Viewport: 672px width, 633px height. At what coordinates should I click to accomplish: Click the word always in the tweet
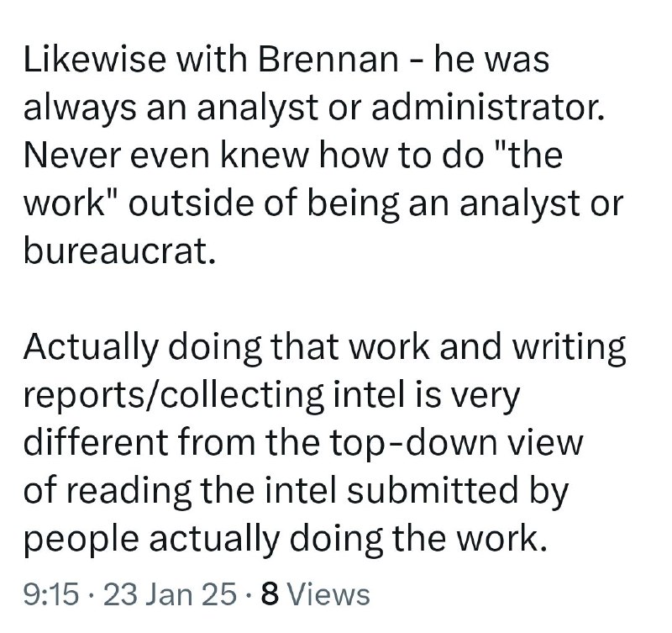tap(80, 108)
